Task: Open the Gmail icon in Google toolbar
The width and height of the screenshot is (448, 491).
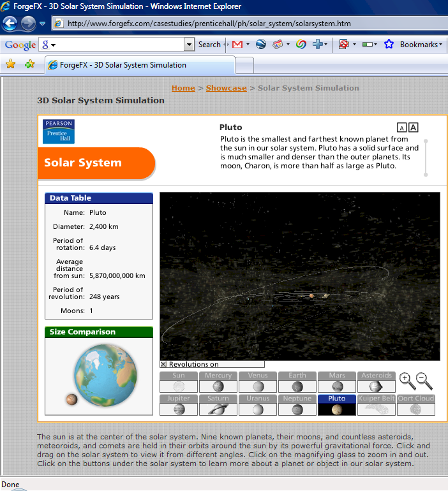Action: (x=237, y=45)
